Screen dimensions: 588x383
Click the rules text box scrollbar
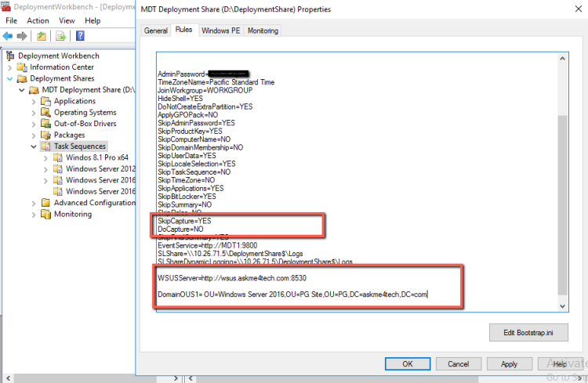pos(562,196)
